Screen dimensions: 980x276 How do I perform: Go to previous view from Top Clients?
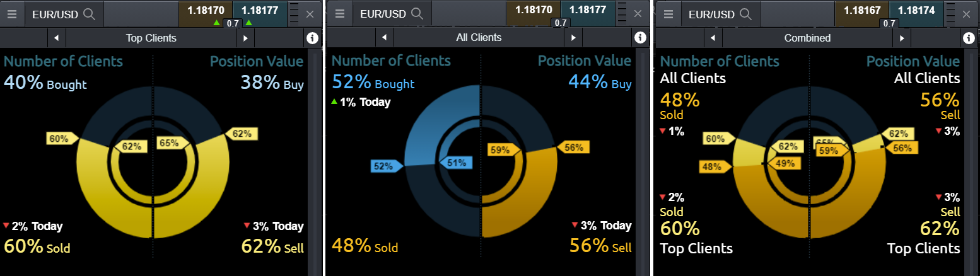tap(56, 38)
